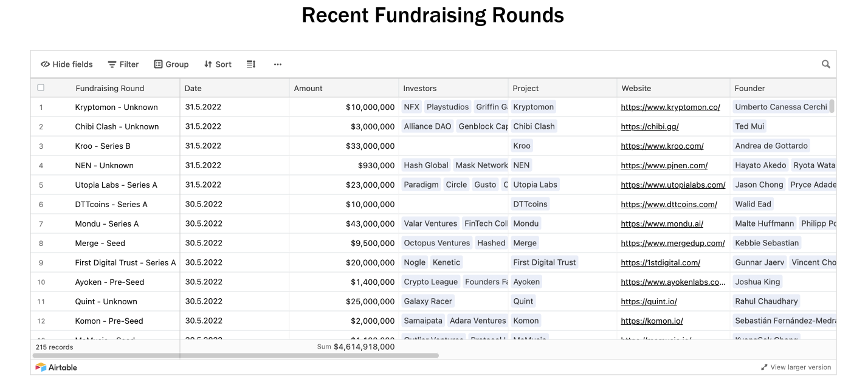This screenshot has height=382, width=868.
Task: Open the more options ellipsis menu
Action: (x=278, y=64)
